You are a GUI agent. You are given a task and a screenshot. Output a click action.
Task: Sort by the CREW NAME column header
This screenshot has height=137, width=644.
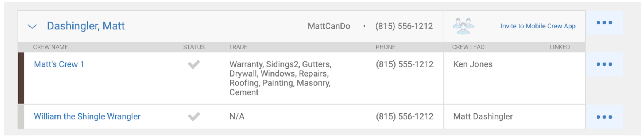pyautogui.click(x=50, y=47)
